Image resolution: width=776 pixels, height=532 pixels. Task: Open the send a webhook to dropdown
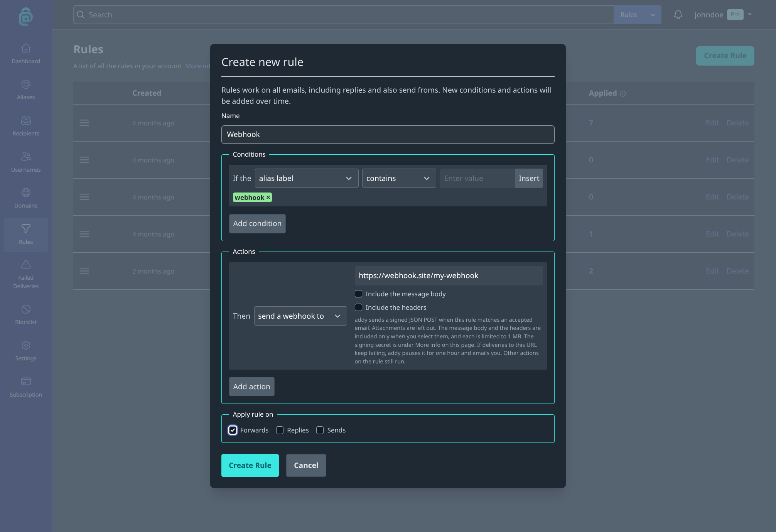(x=300, y=316)
